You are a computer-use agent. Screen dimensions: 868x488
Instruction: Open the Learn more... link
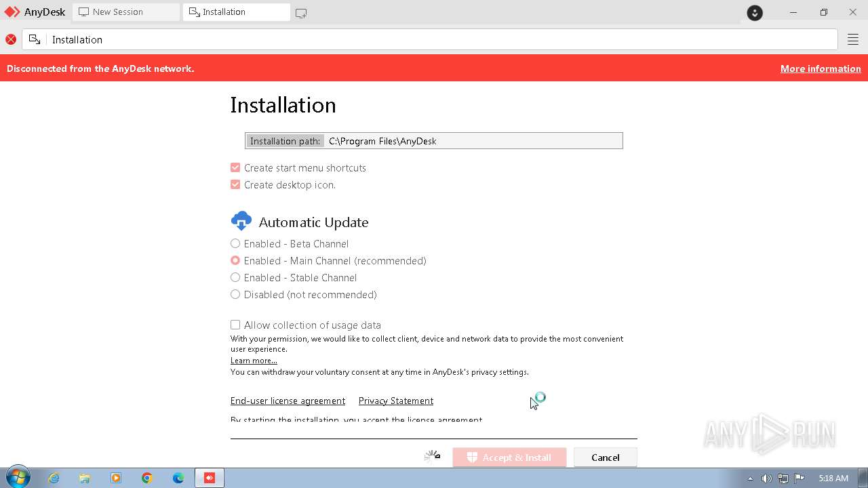pyautogui.click(x=254, y=361)
